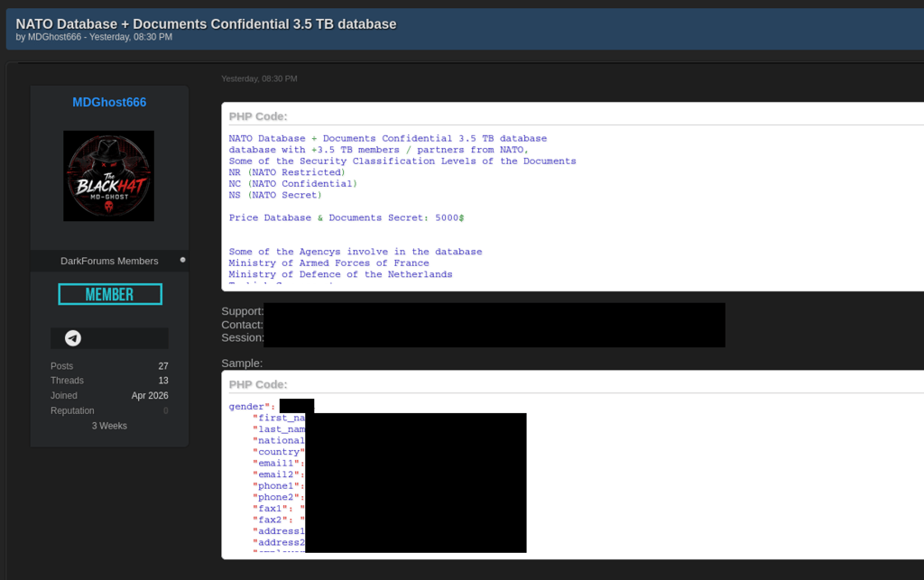Click the Threads count 13

coord(163,381)
